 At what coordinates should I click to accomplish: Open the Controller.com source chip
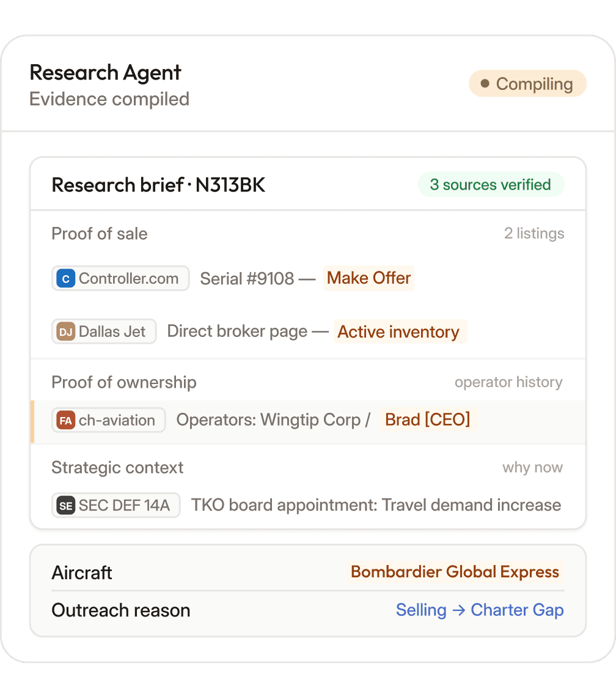tap(120, 279)
